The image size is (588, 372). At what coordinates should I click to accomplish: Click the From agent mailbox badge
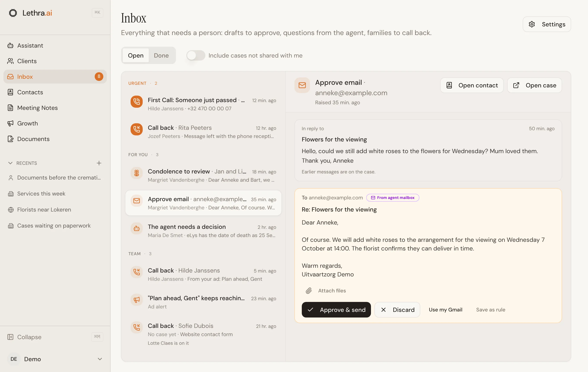point(392,198)
